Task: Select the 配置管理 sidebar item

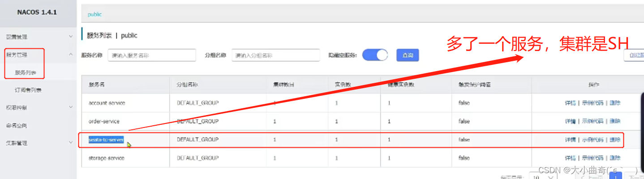Action: point(17,37)
